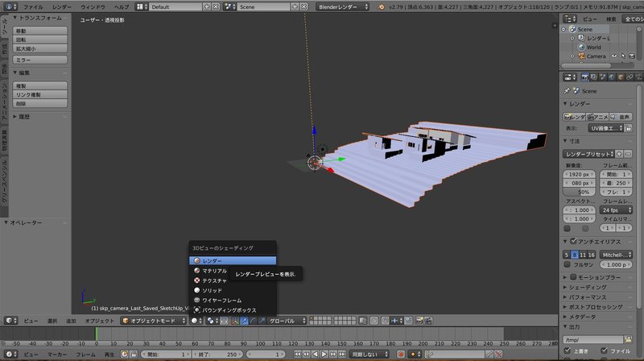The width and height of the screenshot is (644, 361).
Task: Open the Mitchell filter dropdown
Action: pos(616,255)
